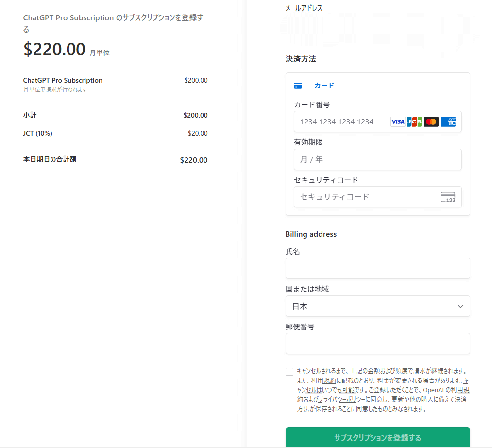Click the $220.00 monthly price heading
The height and width of the screenshot is (448, 492).
[54, 49]
